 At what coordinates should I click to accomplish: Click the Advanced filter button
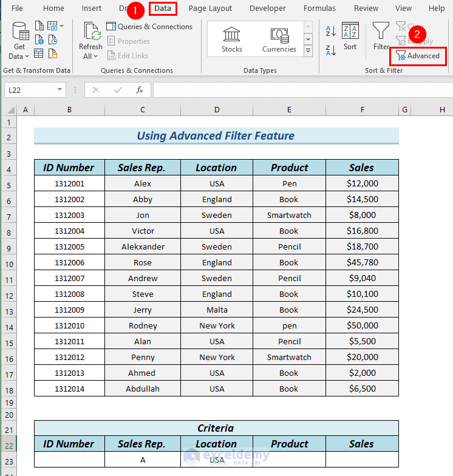coord(418,56)
